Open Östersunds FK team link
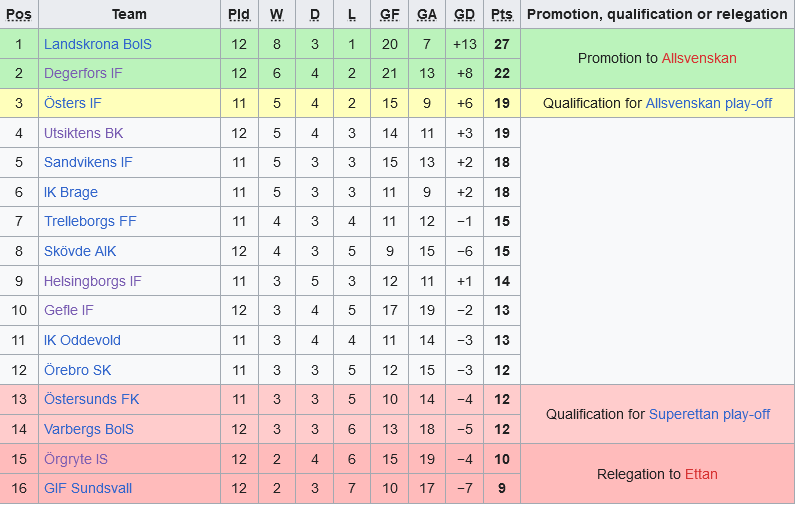This screenshot has width=797, height=507. (x=91, y=399)
